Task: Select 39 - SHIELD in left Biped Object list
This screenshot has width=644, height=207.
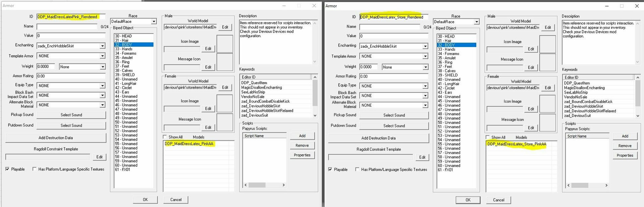Action: coord(133,75)
